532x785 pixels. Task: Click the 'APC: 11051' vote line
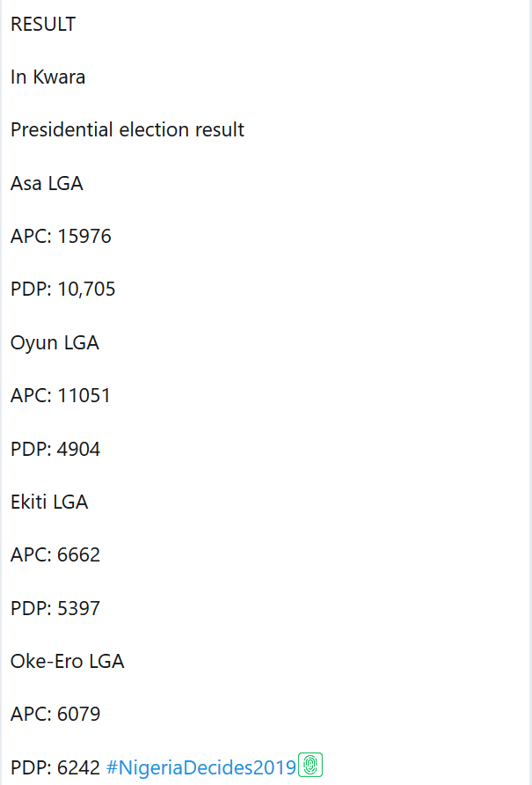click(x=61, y=396)
